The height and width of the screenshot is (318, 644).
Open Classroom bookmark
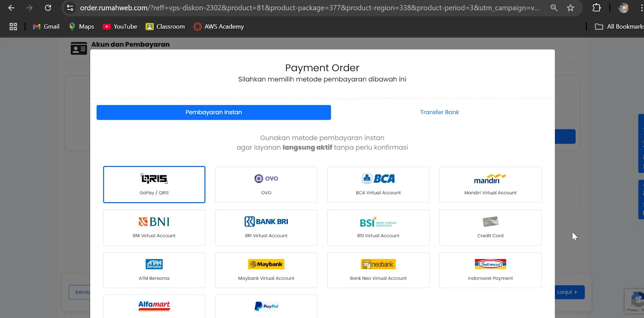tap(165, 27)
